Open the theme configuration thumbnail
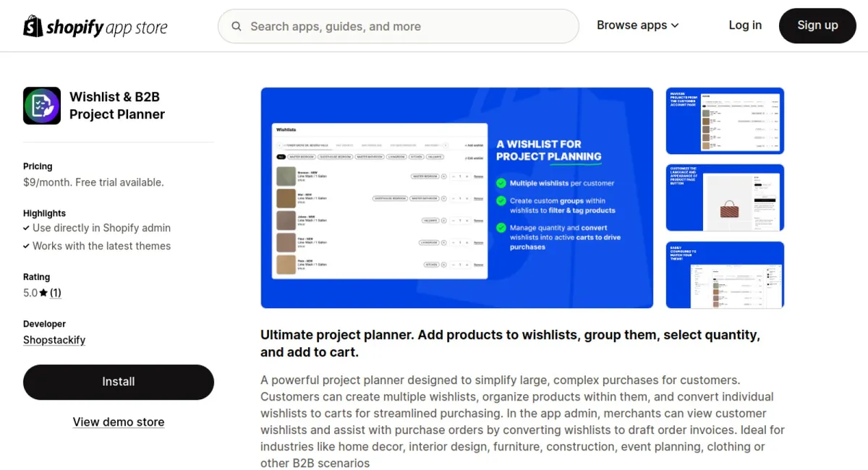The width and height of the screenshot is (868, 470). pos(725,275)
